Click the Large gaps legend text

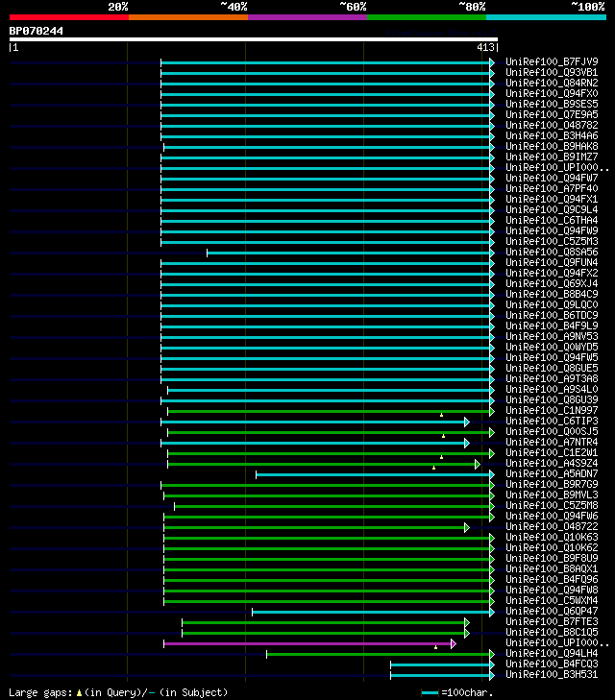(118, 692)
